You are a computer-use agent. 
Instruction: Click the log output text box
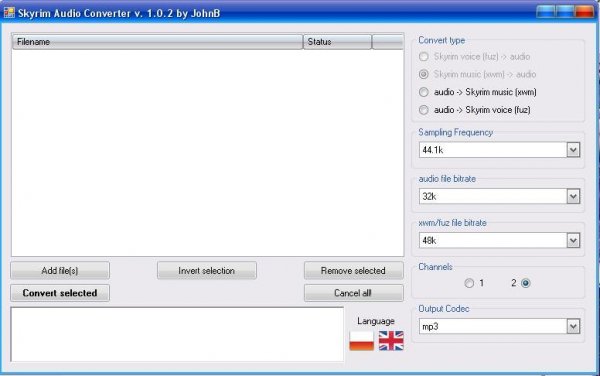tap(177, 334)
